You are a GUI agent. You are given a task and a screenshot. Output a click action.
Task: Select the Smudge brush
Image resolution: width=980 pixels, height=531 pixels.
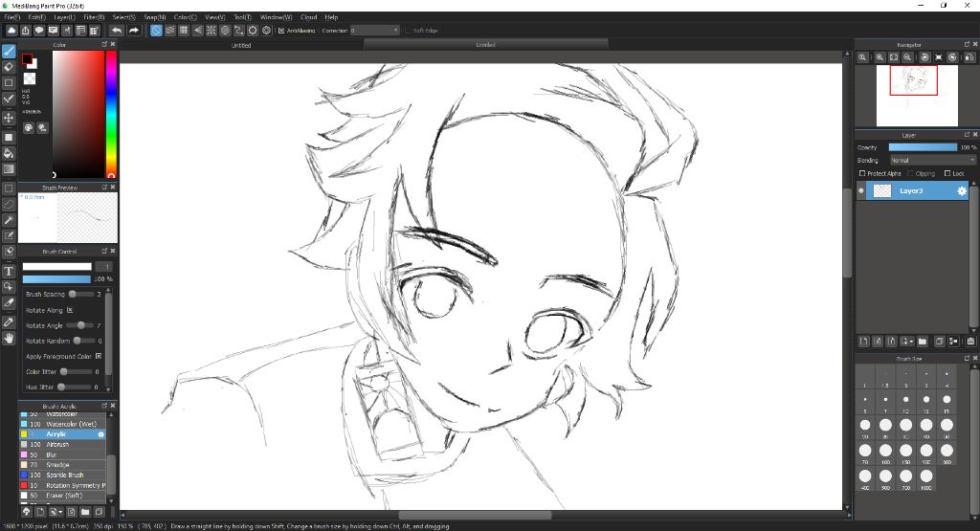(x=62, y=465)
